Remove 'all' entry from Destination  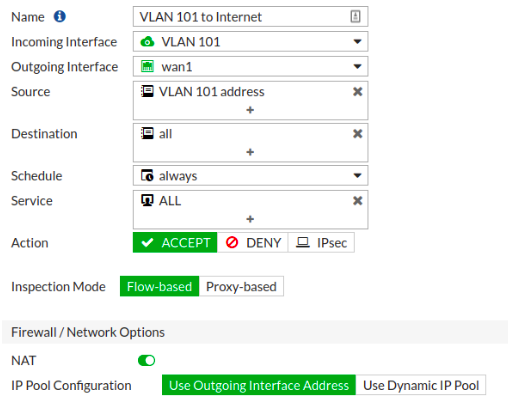click(x=358, y=134)
